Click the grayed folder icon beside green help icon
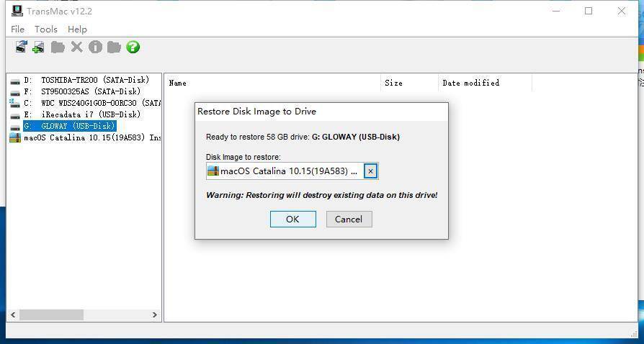This screenshot has height=344, width=644. (114, 47)
